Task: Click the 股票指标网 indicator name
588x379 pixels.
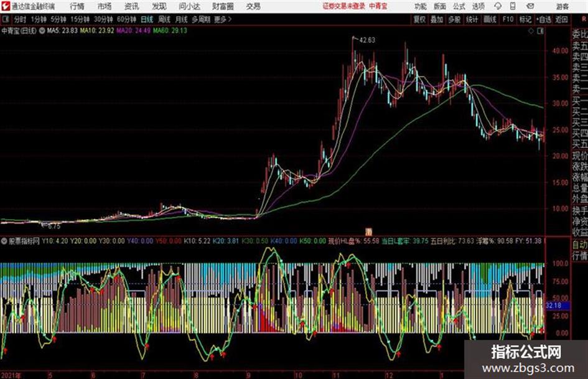Action: click(x=24, y=241)
